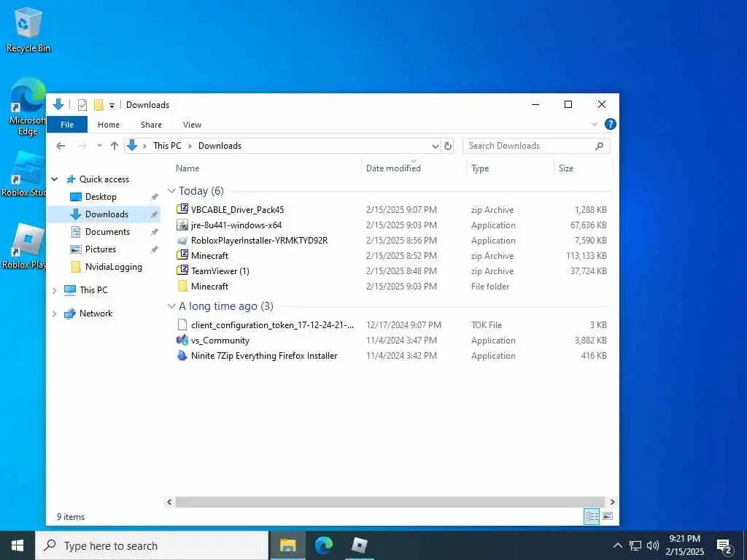
Task: Open Microsoft Edge from the taskbar
Action: 323,545
